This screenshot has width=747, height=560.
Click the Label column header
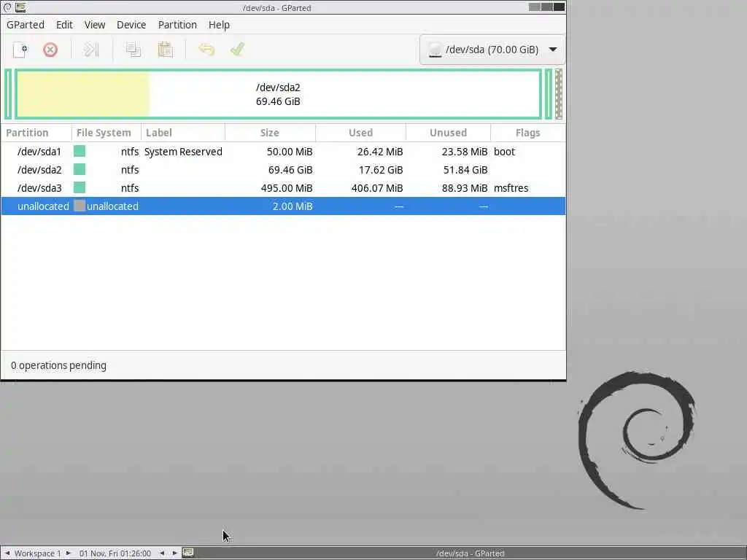click(x=183, y=133)
